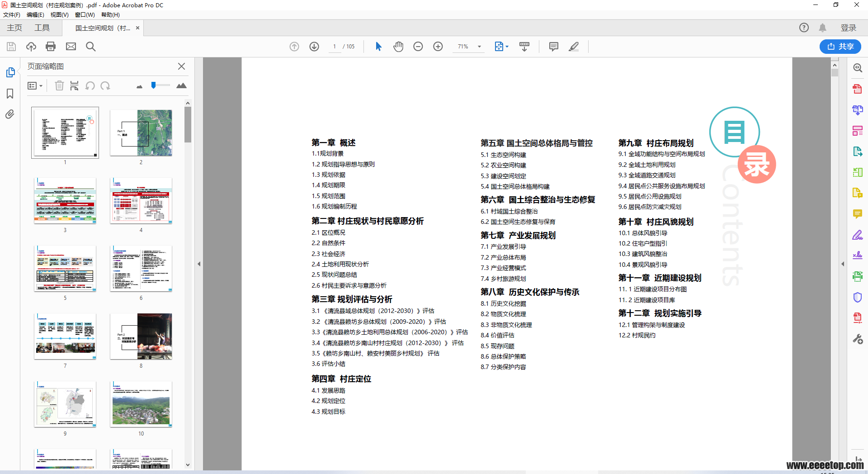Go to next page arrow
The width and height of the screenshot is (868, 474).
[x=314, y=47]
